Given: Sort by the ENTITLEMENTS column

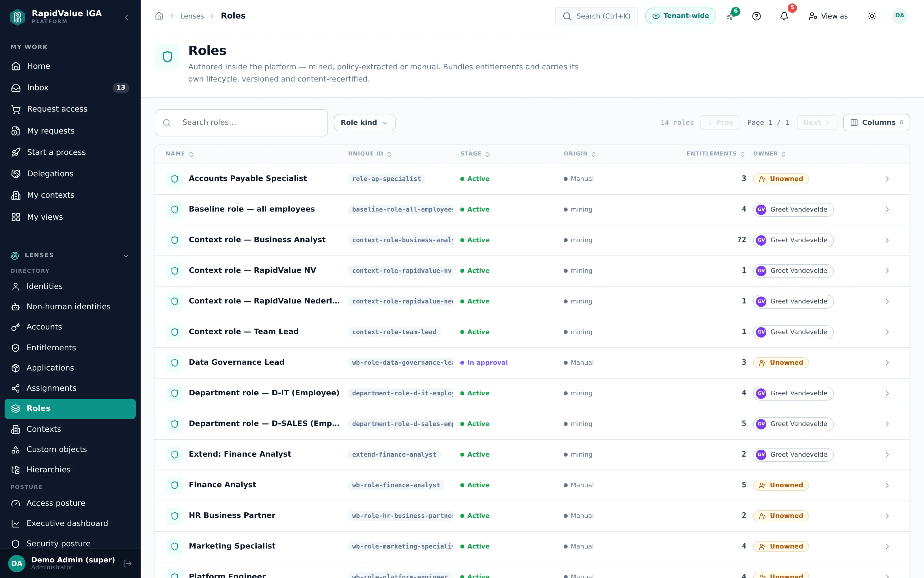Looking at the screenshot, I should tap(716, 154).
